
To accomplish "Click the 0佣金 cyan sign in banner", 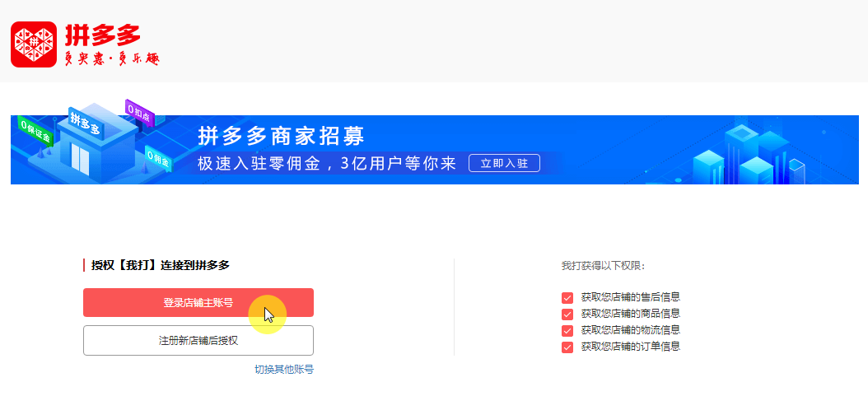I will [x=158, y=160].
